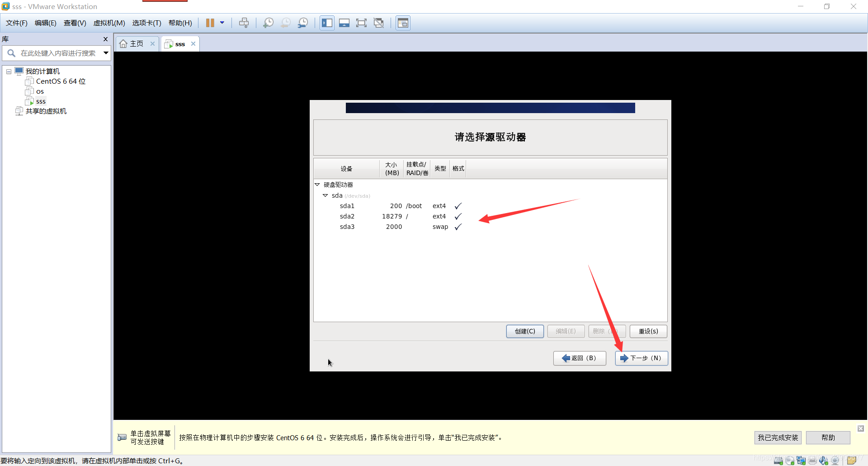Viewport: 868px width, 466px height.
Task: Open the message log note icon
Action: [852, 461]
